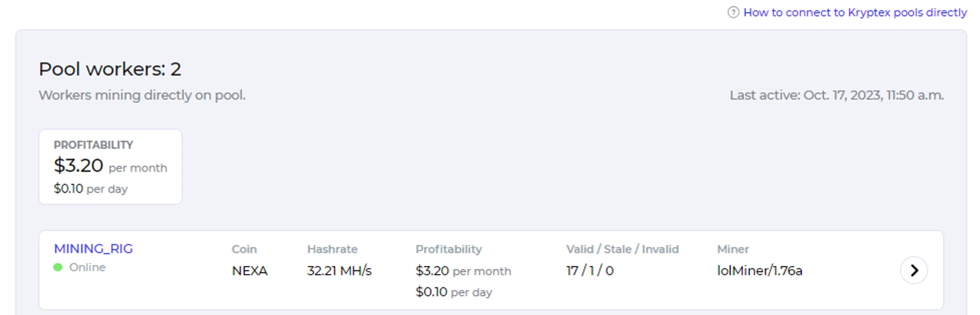This screenshot has height=315, width=980.
Task: Select the Pool workers: 2 heading
Action: coord(110,69)
